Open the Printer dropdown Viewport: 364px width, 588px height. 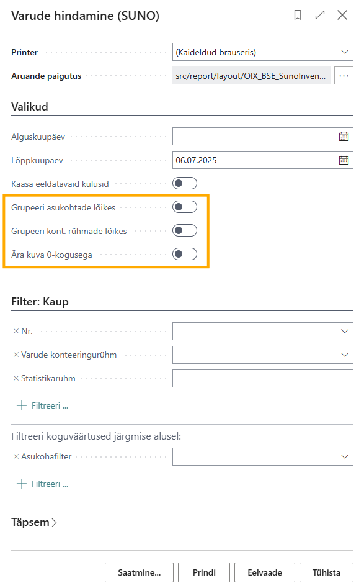[262, 52]
